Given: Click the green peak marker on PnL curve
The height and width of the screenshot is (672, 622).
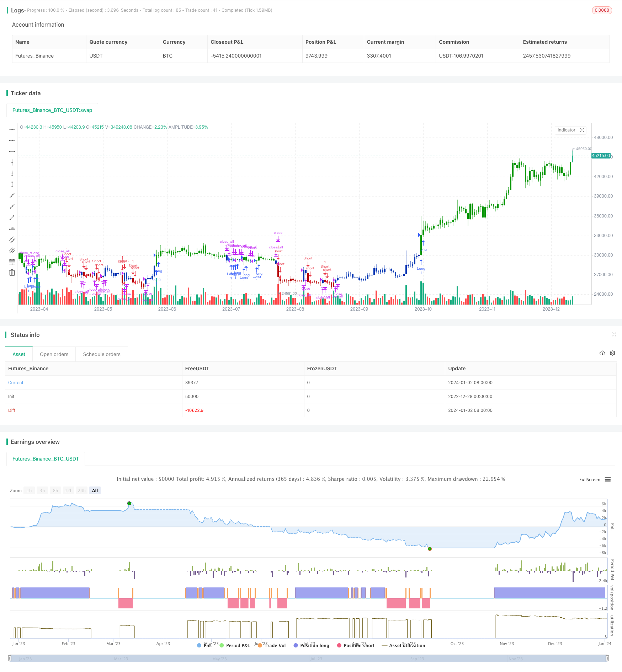Looking at the screenshot, I should click(x=129, y=503).
